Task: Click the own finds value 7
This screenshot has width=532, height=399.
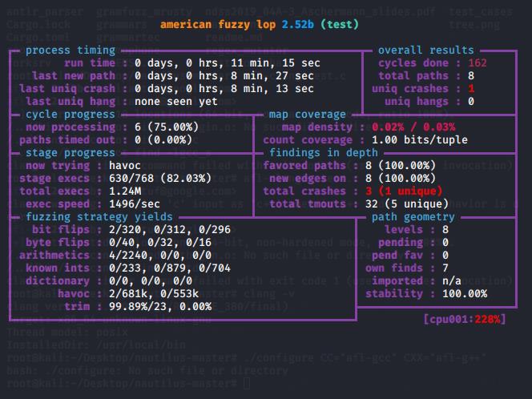Action: pyautogui.click(x=445, y=268)
